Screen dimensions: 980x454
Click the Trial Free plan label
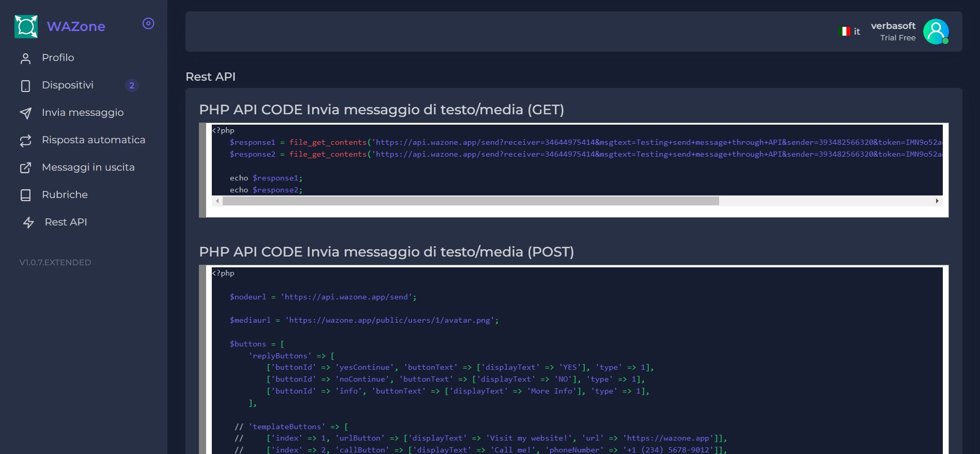click(898, 38)
